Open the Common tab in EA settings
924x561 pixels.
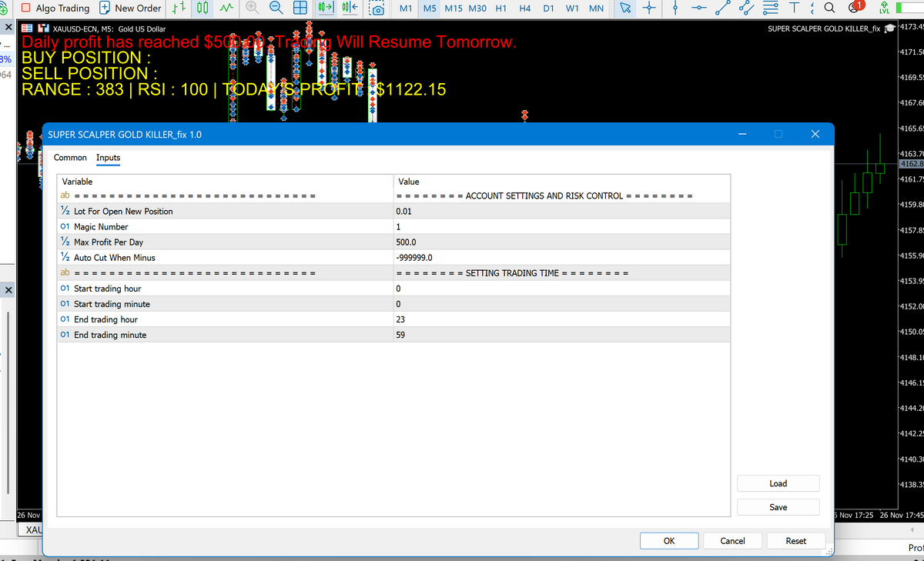point(70,158)
